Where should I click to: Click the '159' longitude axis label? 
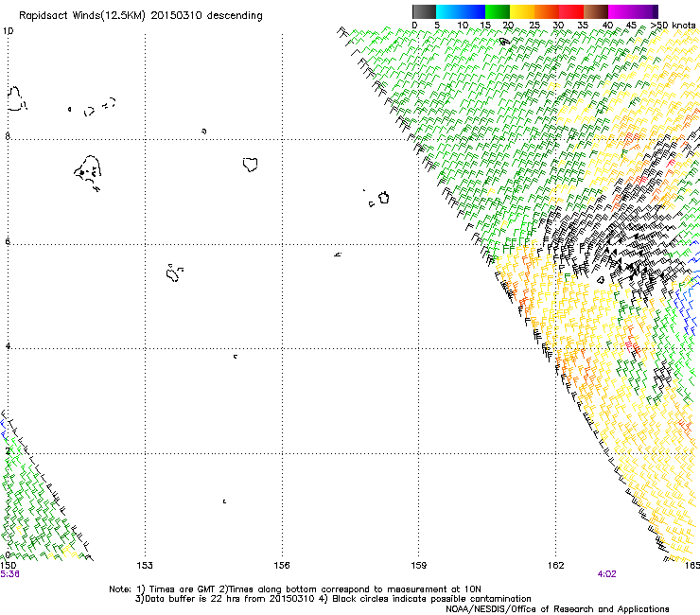point(419,566)
